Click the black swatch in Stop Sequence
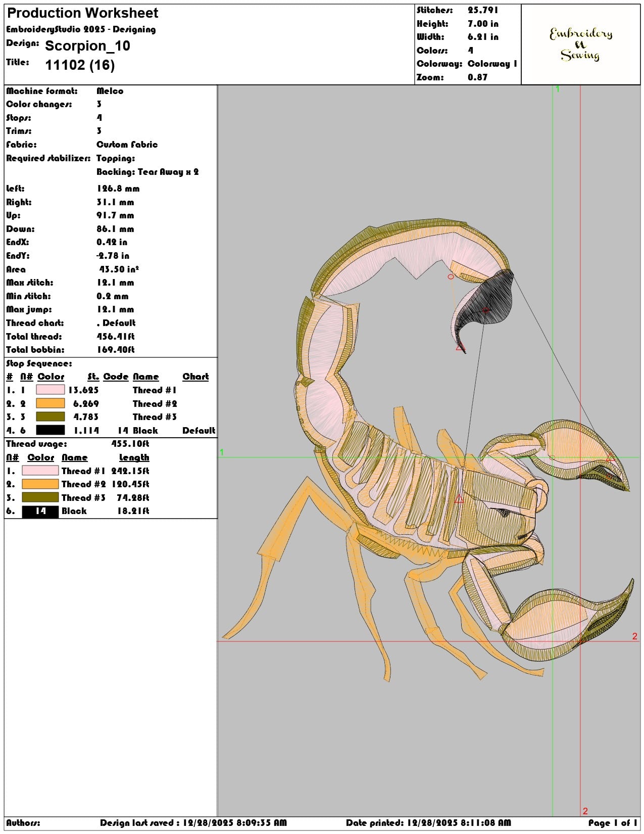Screen dimensions: 644x834 pyautogui.click(x=51, y=430)
